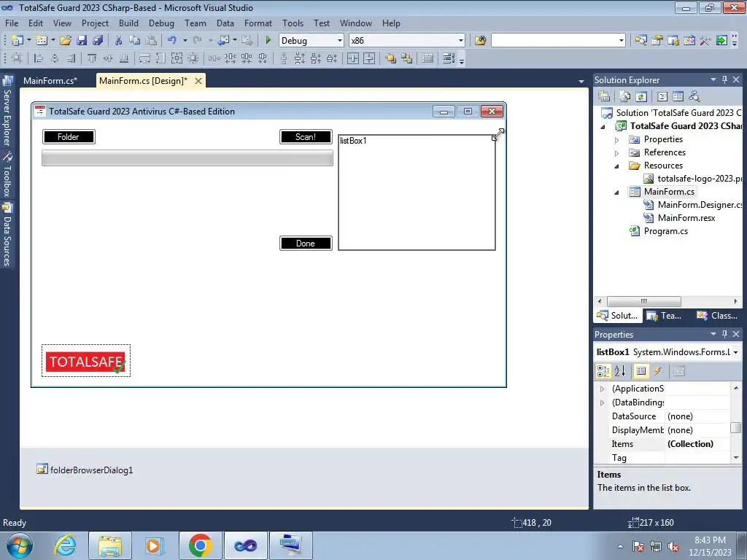Select the TOTALSAFE logo picture box
This screenshot has height=560, width=747.
coord(86,361)
